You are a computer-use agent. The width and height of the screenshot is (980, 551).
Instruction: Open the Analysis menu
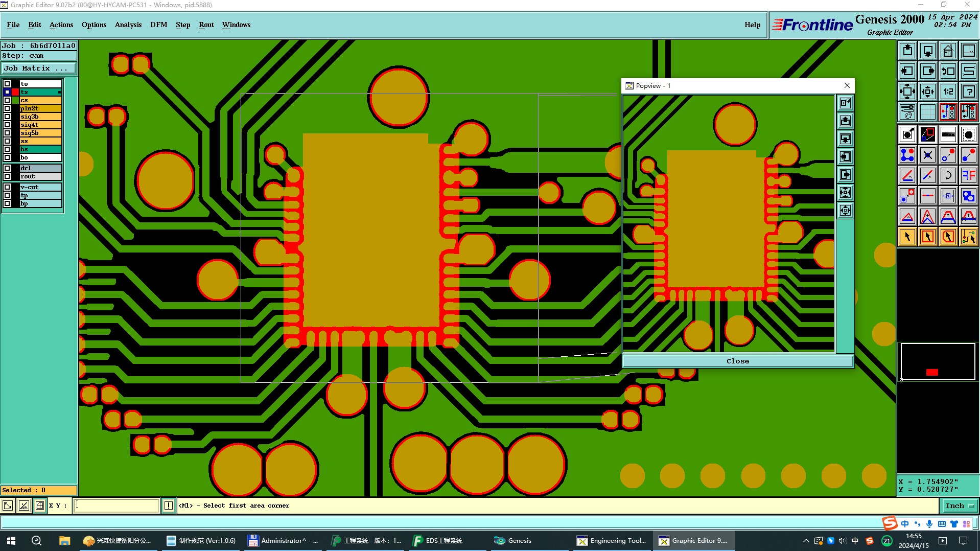pos(128,25)
